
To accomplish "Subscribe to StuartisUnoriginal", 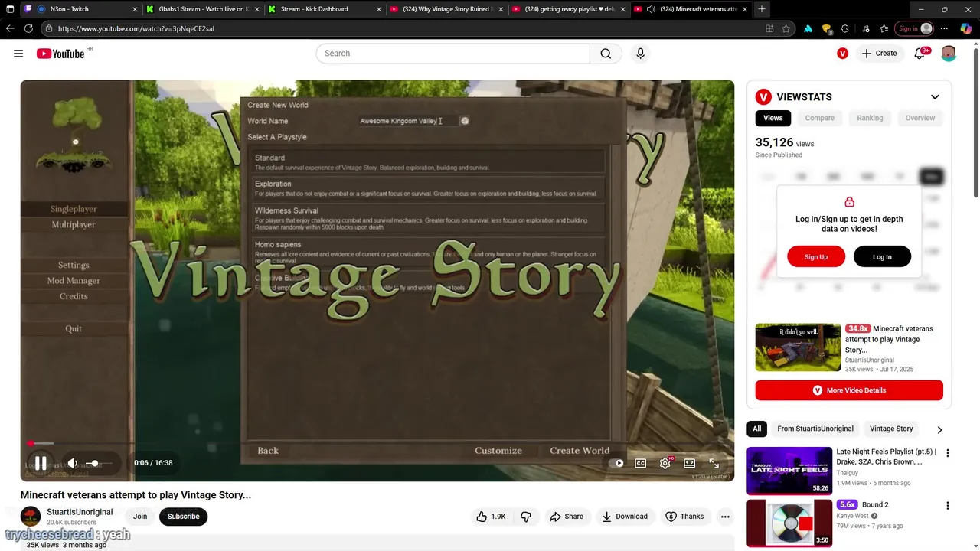I will [x=184, y=517].
